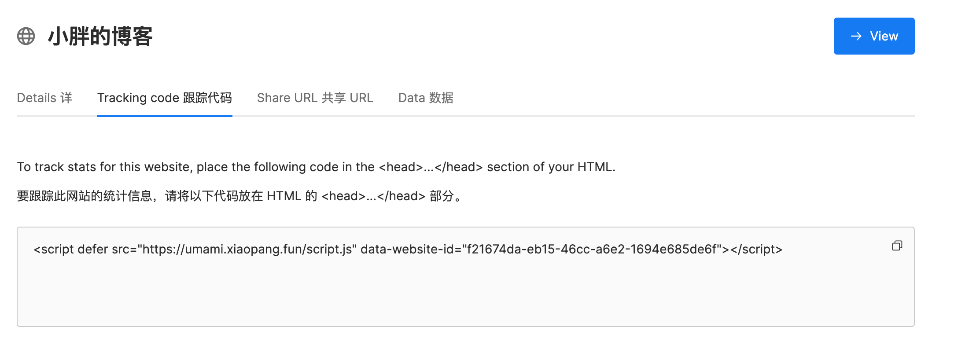Image resolution: width=980 pixels, height=345 pixels.
Task: Click the word "HTML" in the Chinese sentence
Action: coord(284,196)
